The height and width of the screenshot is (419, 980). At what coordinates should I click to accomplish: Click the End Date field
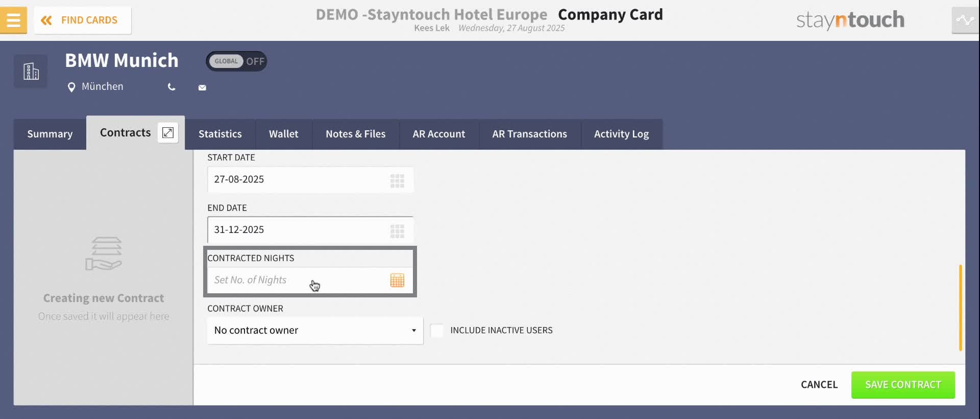[x=310, y=229]
